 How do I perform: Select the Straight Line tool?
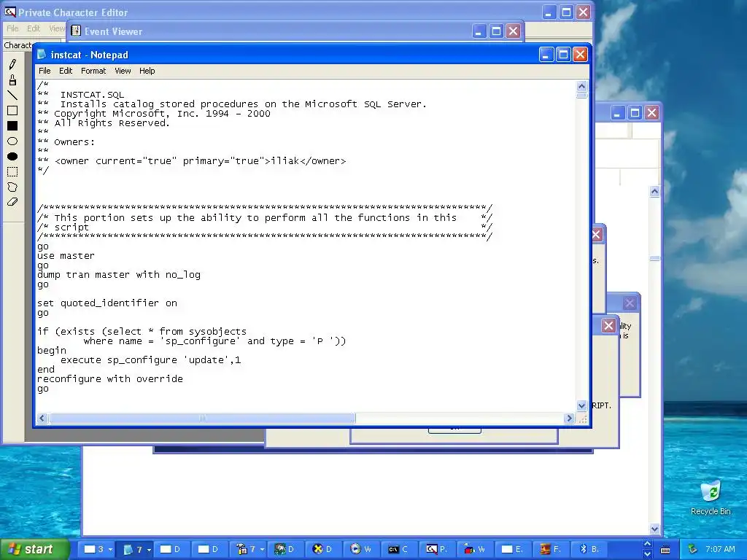point(12,95)
